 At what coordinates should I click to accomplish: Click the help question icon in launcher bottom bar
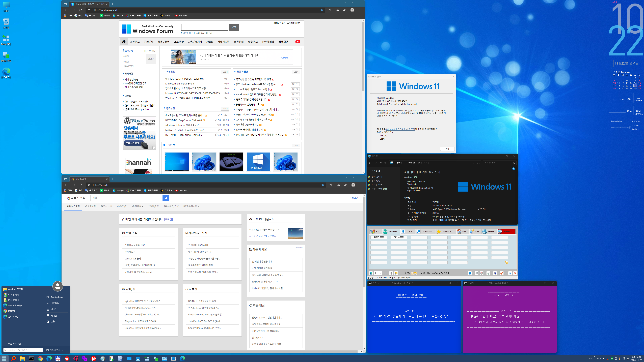point(470,273)
